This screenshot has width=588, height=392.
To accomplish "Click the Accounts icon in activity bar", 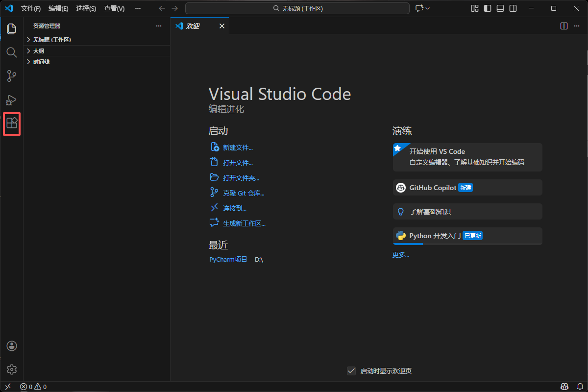I will click(12, 346).
